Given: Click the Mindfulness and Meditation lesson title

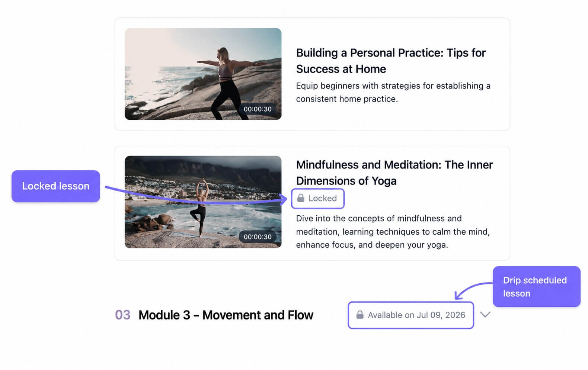Looking at the screenshot, I should pyautogui.click(x=394, y=173).
